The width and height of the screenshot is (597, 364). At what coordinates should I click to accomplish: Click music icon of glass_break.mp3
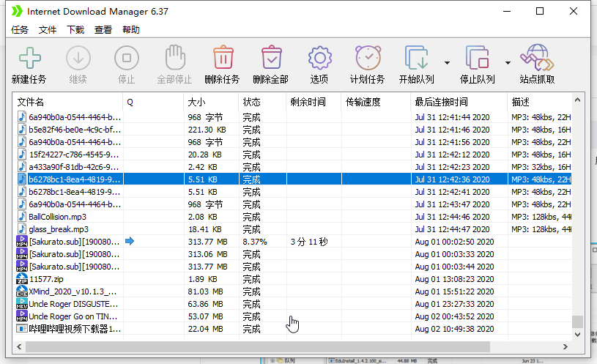pos(22,229)
